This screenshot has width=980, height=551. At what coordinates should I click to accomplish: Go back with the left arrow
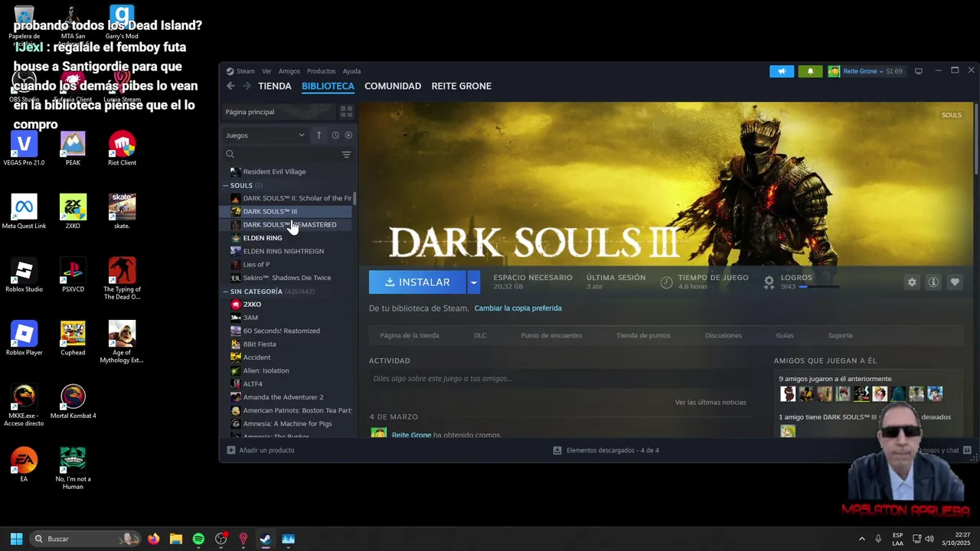(x=230, y=86)
